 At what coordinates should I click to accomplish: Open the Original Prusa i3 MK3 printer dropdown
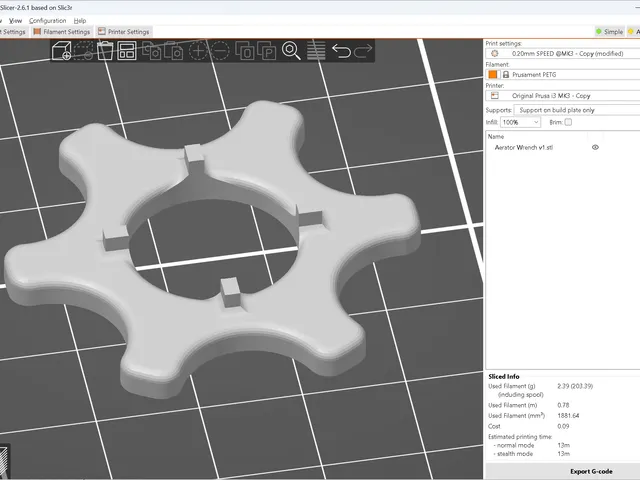[563, 96]
